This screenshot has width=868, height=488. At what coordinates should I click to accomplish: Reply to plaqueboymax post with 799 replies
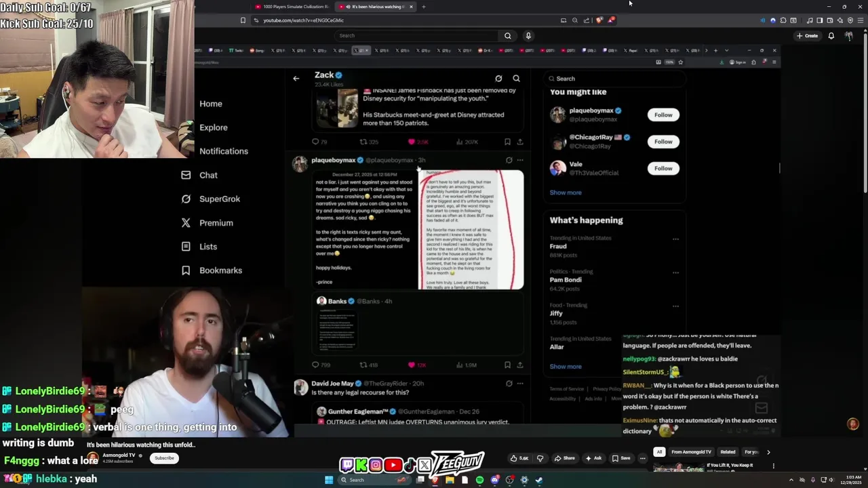click(319, 365)
